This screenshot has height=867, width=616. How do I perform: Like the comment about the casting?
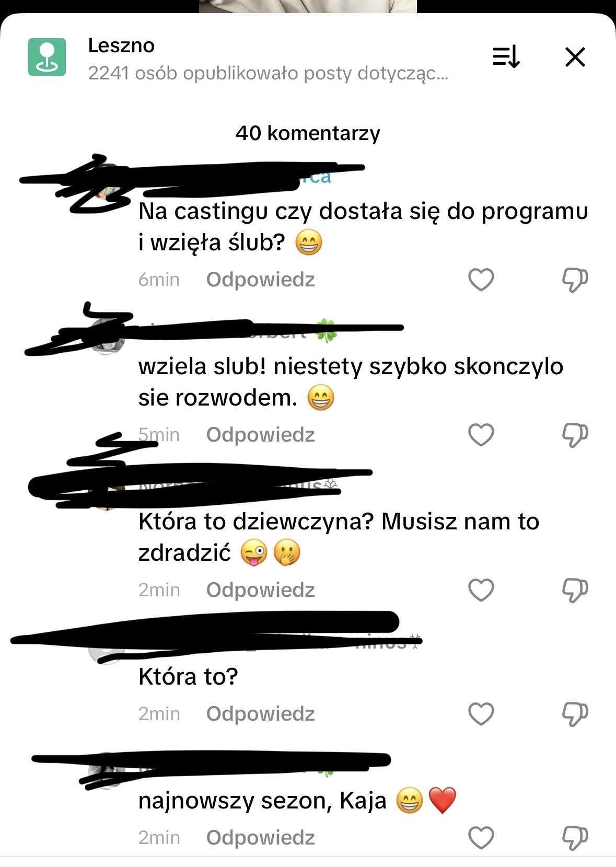pyautogui.click(x=481, y=280)
